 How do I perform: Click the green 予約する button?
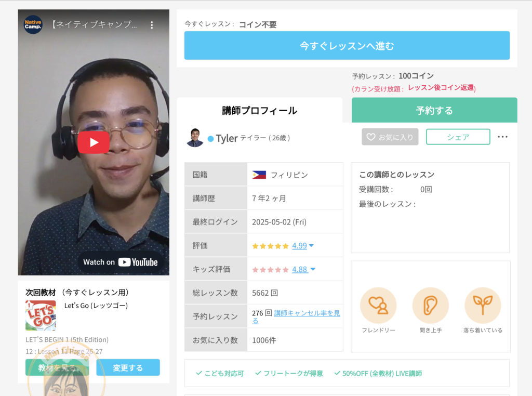pyautogui.click(x=434, y=110)
